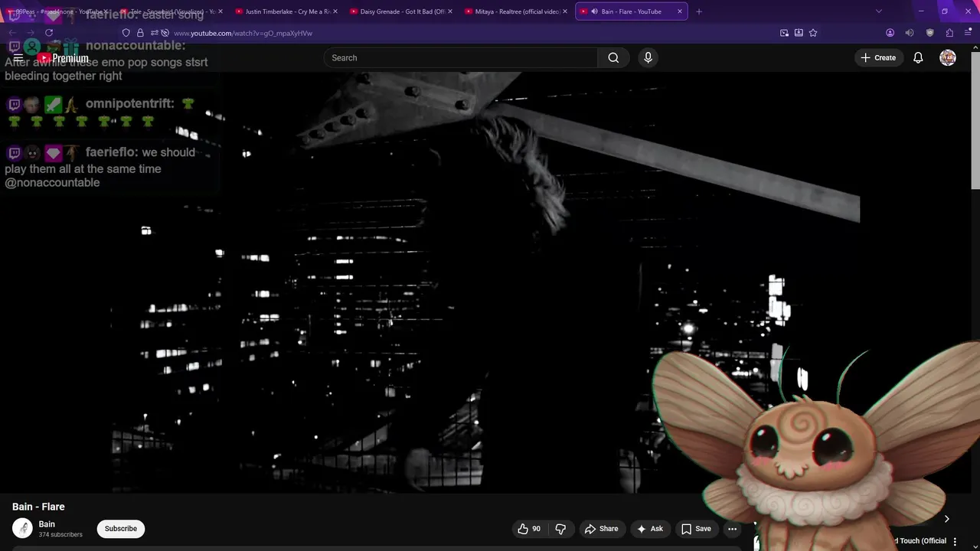Open the Bain channel avatar
The width and height of the screenshot is (980, 551).
point(22,528)
